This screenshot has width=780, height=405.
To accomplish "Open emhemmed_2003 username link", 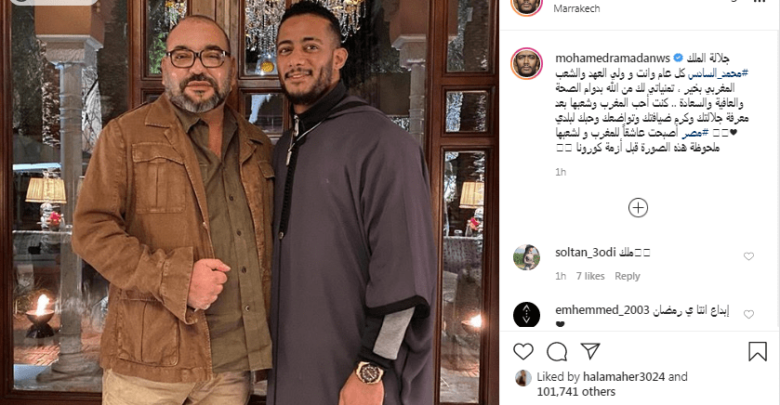I will click(x=602, y=310).
